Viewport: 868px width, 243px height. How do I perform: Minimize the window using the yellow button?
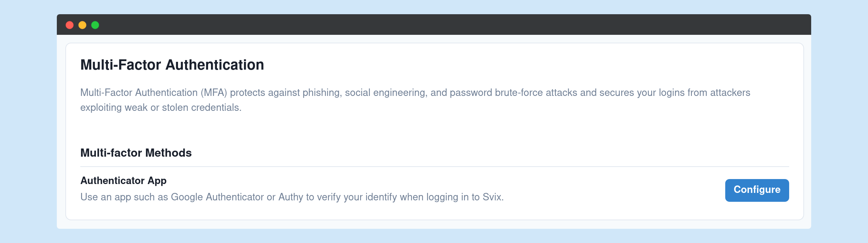point(82,25)
